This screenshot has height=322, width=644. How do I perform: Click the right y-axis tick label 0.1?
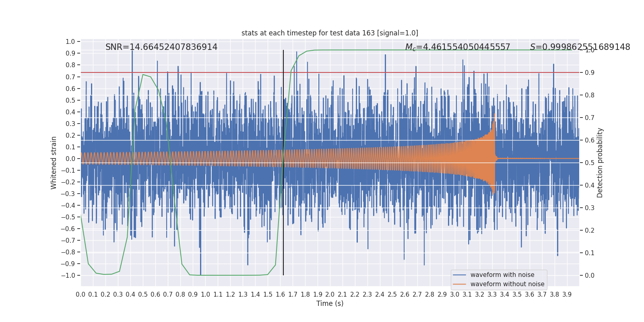(x=590, y=253)
